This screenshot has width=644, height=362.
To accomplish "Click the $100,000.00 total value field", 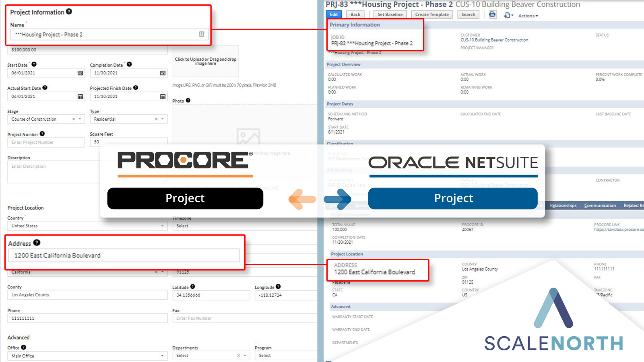I will [x=87, y=50].
